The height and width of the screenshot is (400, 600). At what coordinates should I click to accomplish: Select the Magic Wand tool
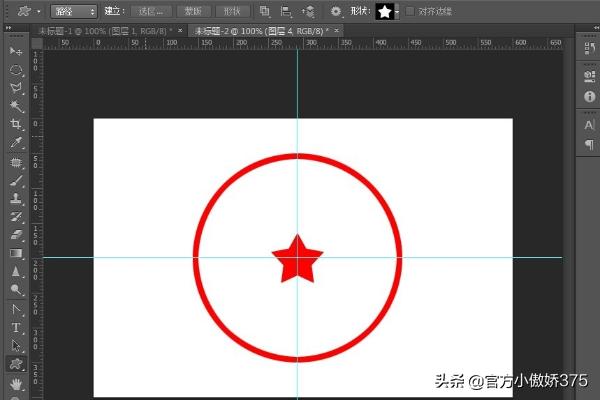pyautogui.click(x=16, y=106)
